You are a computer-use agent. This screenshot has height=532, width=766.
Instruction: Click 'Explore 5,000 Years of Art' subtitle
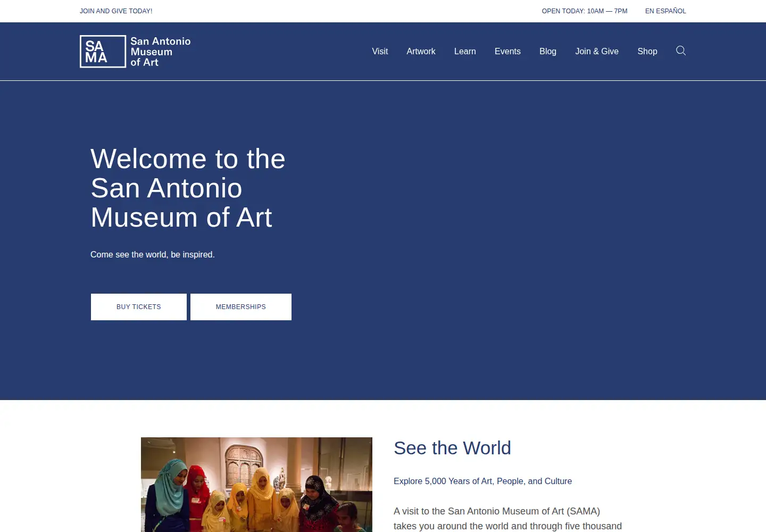point(482,481)
